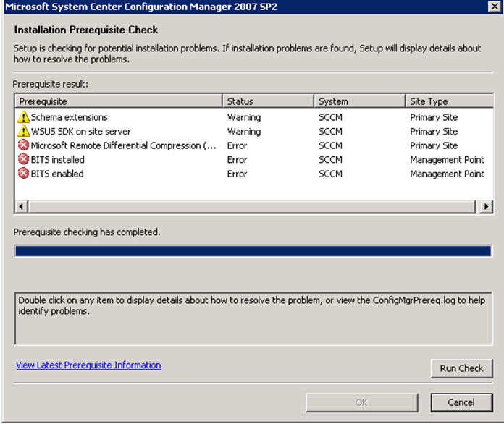Click SCCM system cell of BITS enabled row
504x424 pixels.
click(x=330, y=174)
